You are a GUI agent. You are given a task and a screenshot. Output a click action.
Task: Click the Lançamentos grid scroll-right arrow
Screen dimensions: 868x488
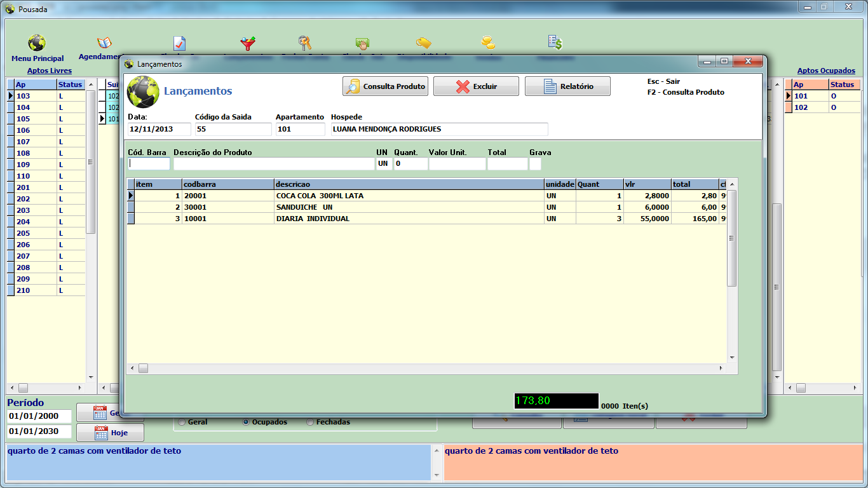tap(721, 369)
